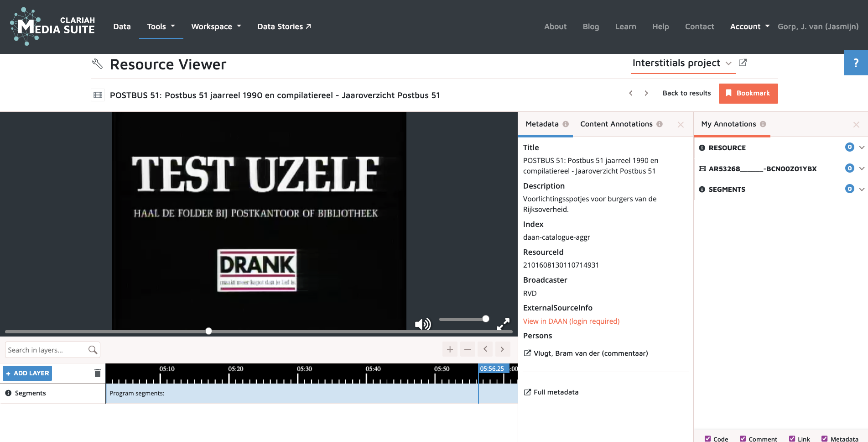Open the Account dropdown menu
The image size is (868, 442).
(749, 26)
